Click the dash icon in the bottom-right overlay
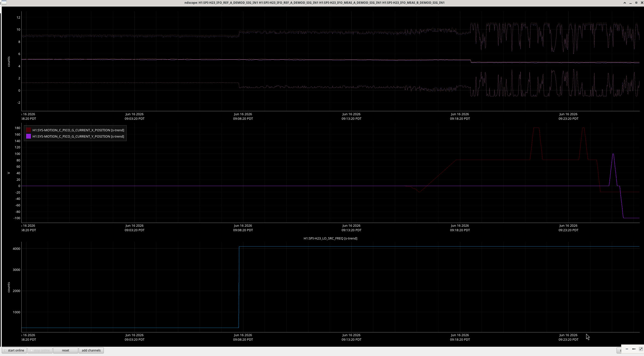This screenshot has height=356, width=644. pyautogui.click(x=627, y=349)
